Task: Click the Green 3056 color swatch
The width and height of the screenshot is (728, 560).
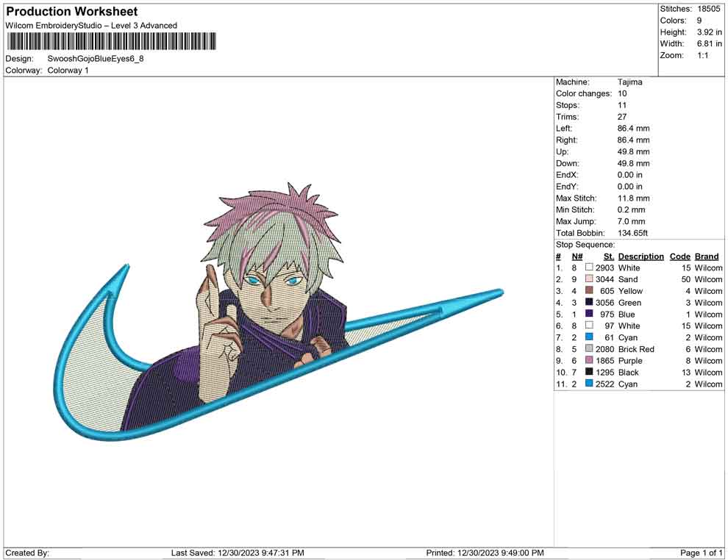Action: tap(589, 302)
